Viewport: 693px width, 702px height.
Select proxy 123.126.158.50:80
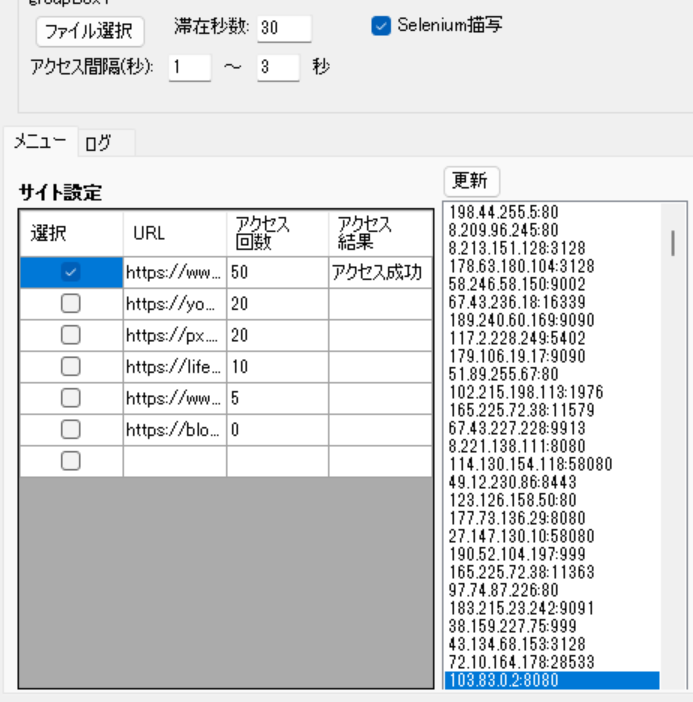(x=552, y=500)
